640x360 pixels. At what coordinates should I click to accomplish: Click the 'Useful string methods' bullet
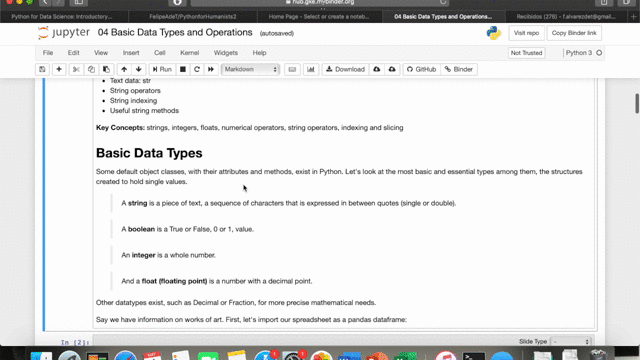(144, 111)
